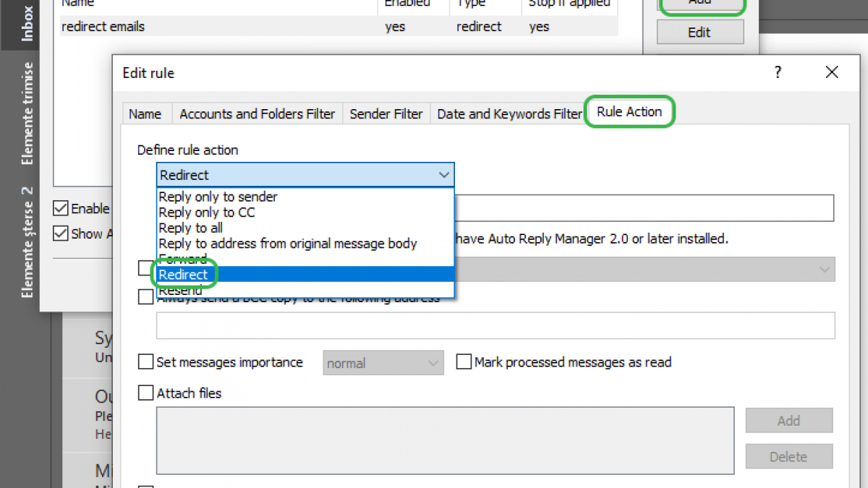Screen dimensions: 868x488
Task: Enable Set messages importance checkbox
Action: click(146, 362)
